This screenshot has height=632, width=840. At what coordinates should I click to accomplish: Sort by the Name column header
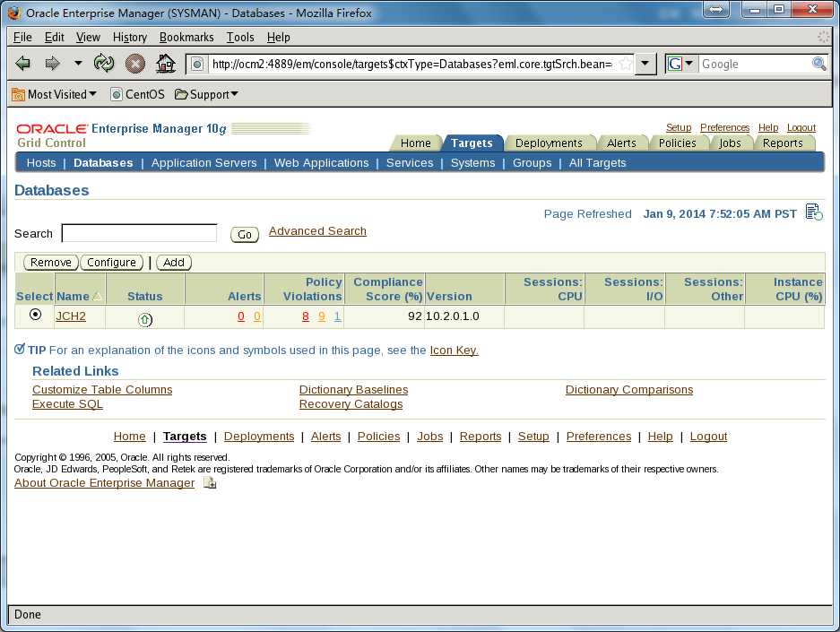point(73,296)
